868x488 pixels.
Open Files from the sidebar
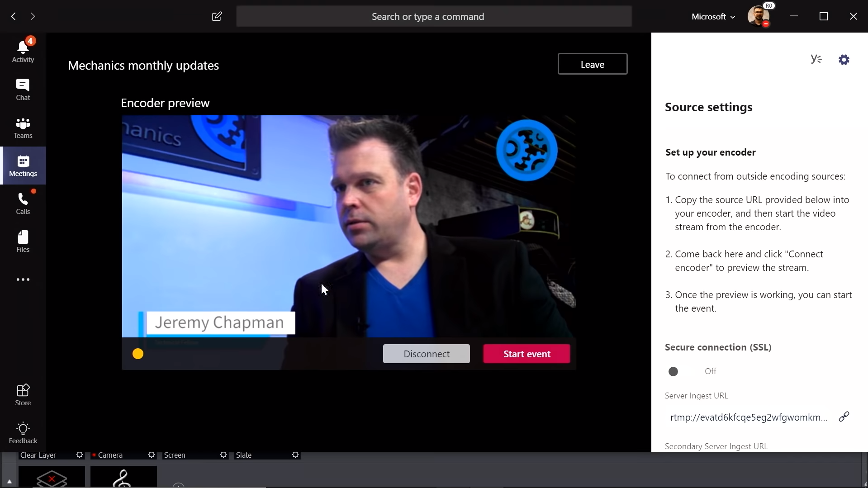(23, 242)
